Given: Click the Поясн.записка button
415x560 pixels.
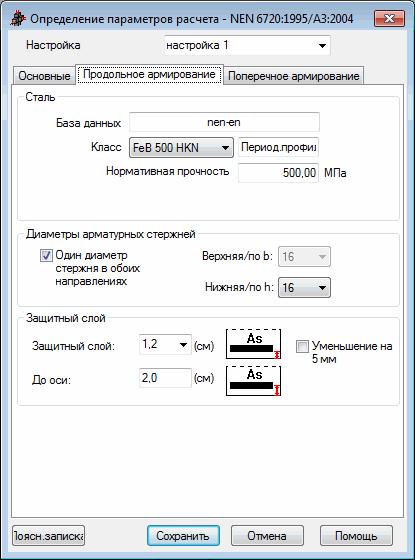Looking at the screenshot, I should [49, 536].
